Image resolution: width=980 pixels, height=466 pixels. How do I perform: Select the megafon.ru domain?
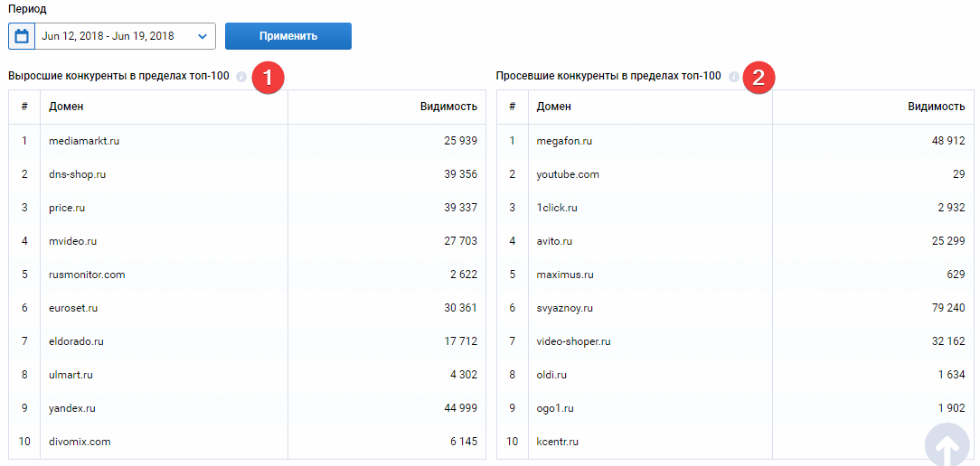click(564, 141)
